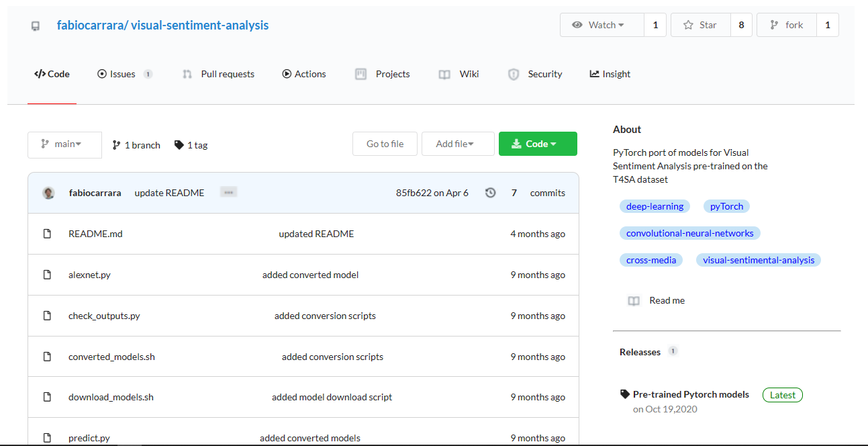Click the tag icon next to 1 tag
Screen dimensions: 868x446
coord(178,144)
